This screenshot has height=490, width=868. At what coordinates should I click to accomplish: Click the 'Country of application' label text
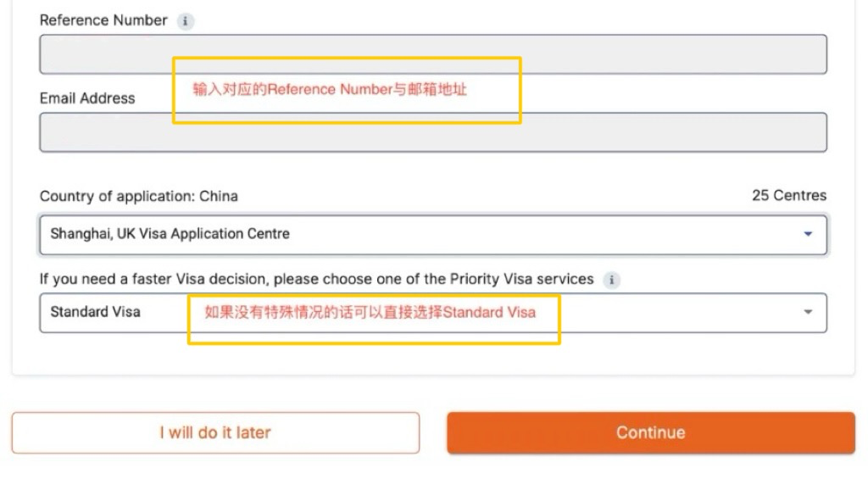point(139,197)
